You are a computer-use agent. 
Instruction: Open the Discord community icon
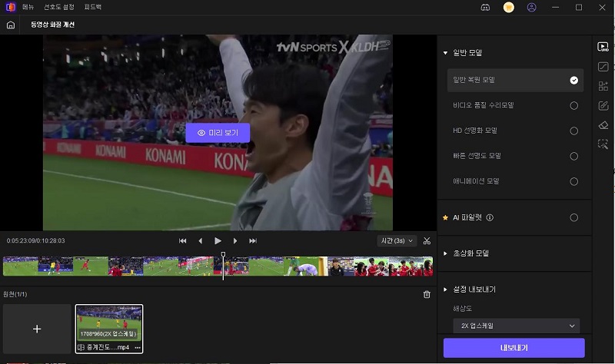pyautogui.click(x=485, y=8)
